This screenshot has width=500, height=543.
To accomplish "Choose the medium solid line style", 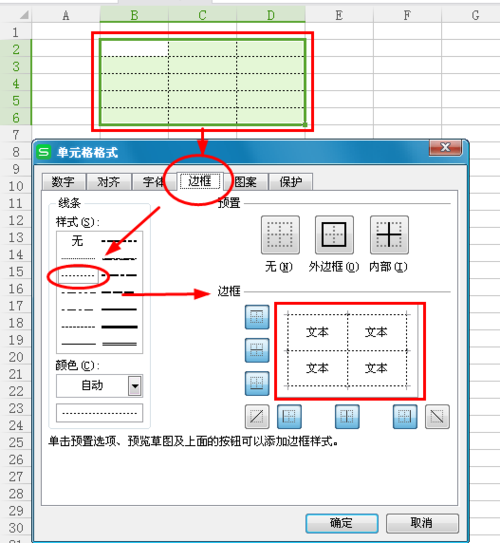I will (119, 309).
